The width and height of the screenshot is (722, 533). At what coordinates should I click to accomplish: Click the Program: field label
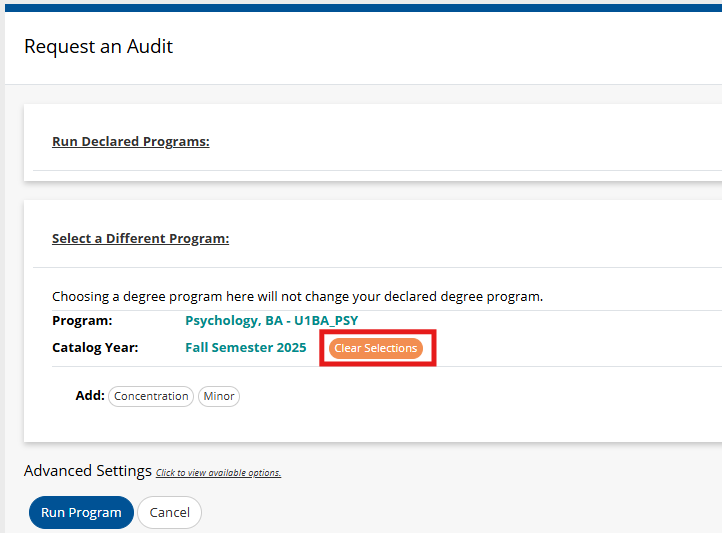pos(82,320)
